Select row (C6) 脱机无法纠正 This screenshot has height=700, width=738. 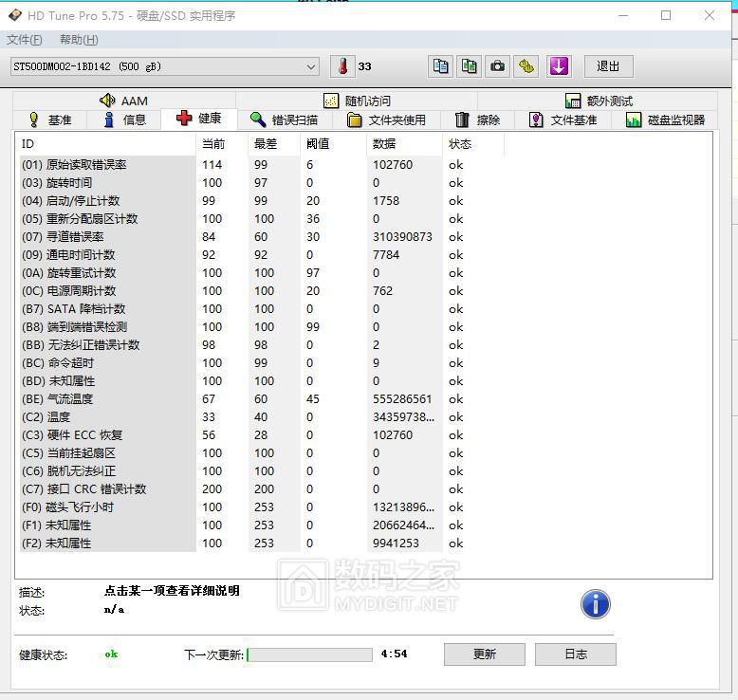(x=260, y=471)
